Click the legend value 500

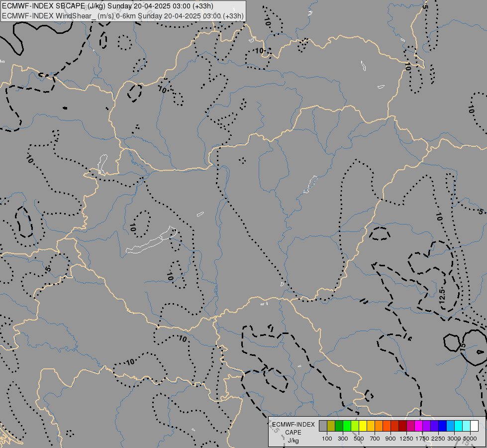(359, 439)
